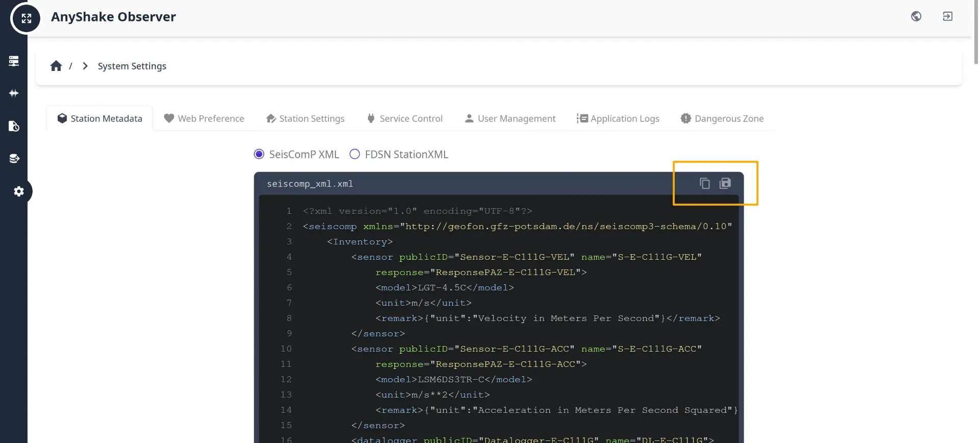Click the Acceleration in Meters Per Second remark
Image resolution: width=980 pixels, height=443 pixels.
pyautogui.click(x=557, y=410)
